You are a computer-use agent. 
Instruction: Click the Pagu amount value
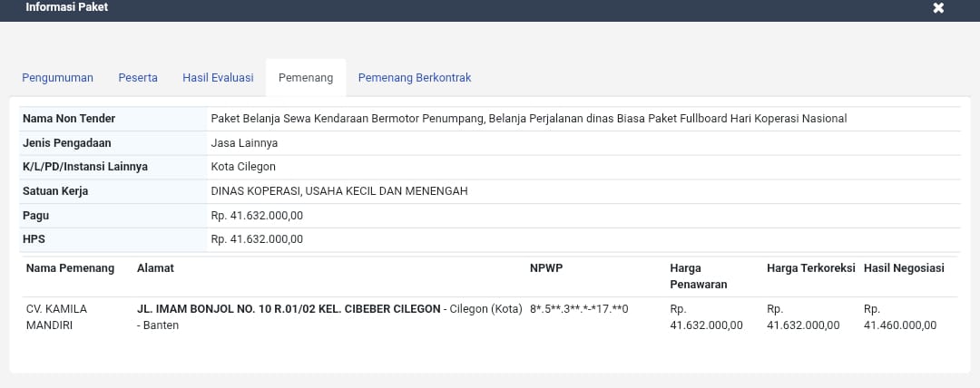click(x=257, y=216)
